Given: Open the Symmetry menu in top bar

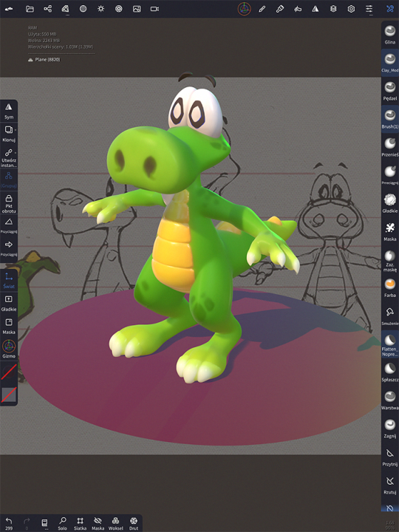Looking at the screenshot, I should pos(316,9).
